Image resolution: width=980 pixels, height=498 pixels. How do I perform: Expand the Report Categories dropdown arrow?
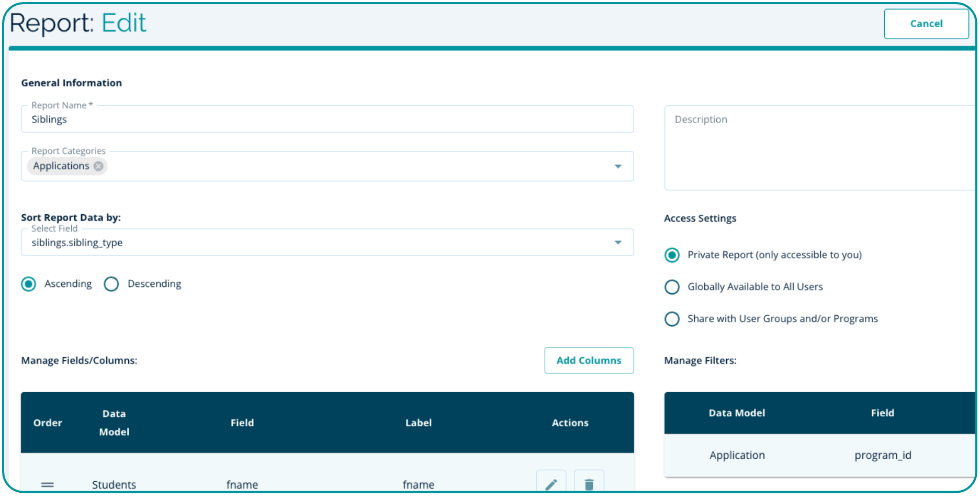tap(618, 167)
